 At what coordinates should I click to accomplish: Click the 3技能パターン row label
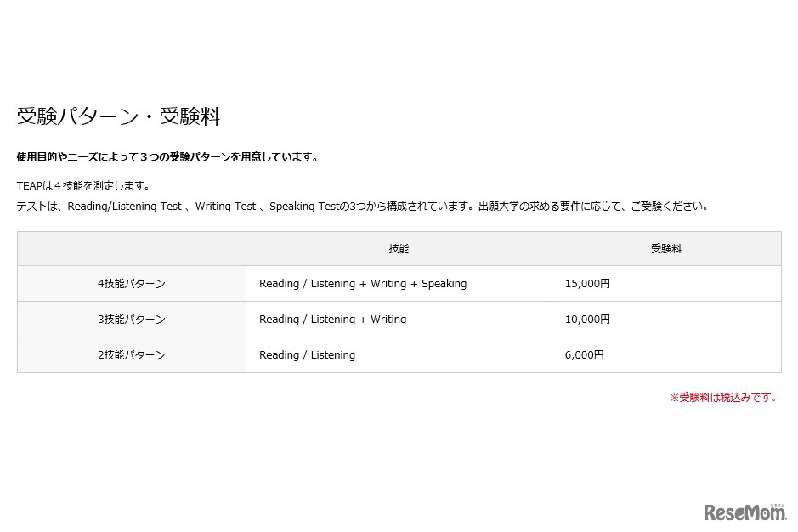pos(131,319)
